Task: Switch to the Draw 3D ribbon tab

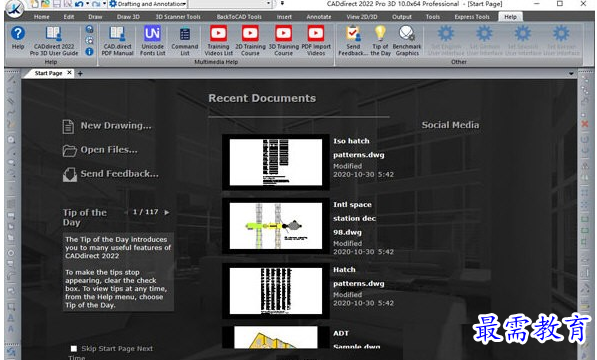Action: click(128, 17)
